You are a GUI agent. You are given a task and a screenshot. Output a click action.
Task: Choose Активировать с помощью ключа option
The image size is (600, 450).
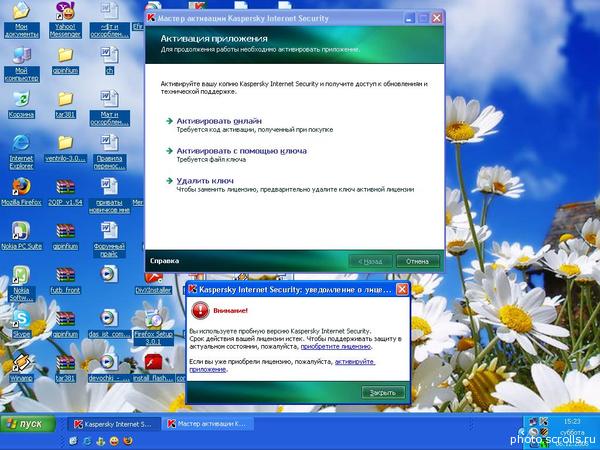(x=241, y=151)
